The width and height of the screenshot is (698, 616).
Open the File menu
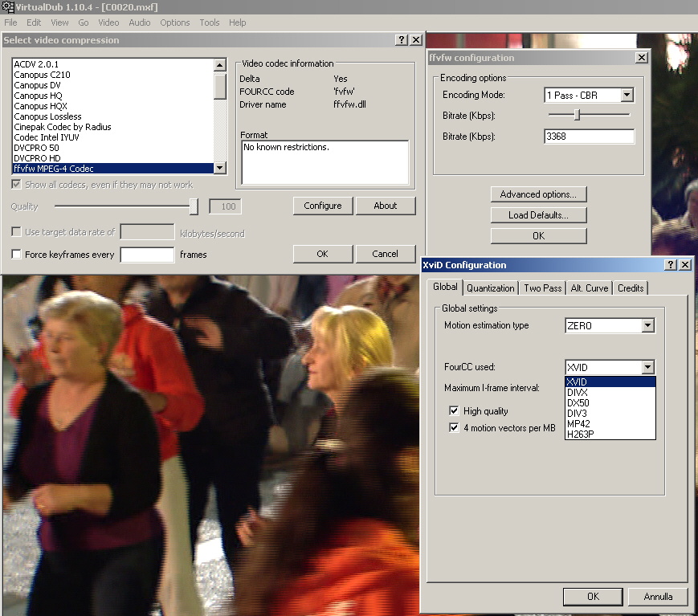(10, 22)
